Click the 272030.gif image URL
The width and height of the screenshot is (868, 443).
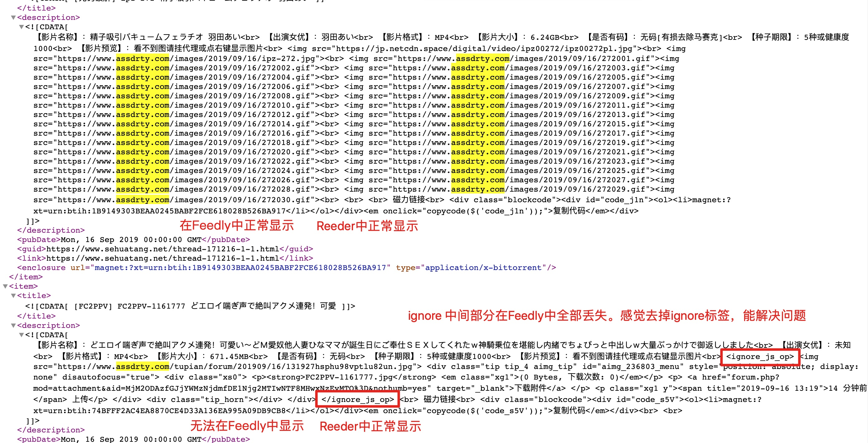coord(184,200)
